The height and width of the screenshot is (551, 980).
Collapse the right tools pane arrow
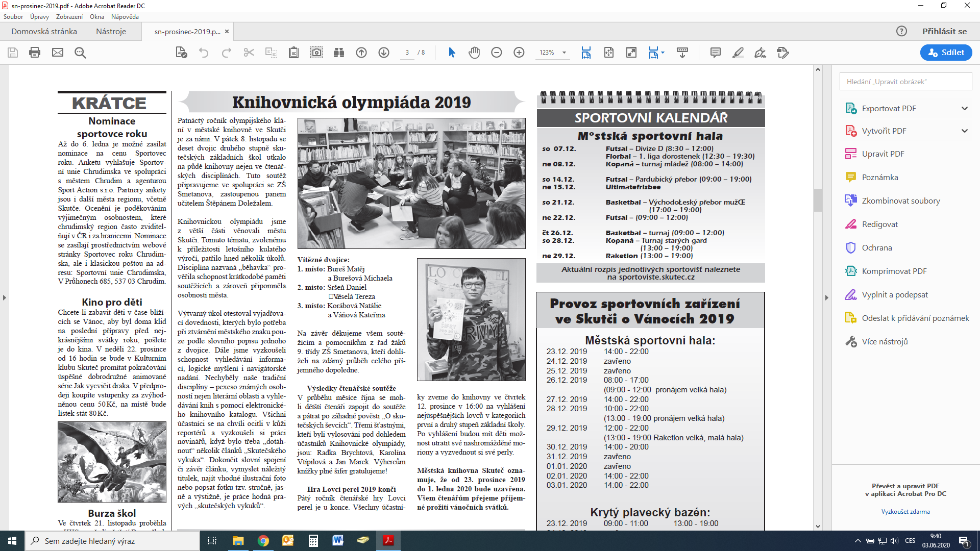(x=827, y=297)
